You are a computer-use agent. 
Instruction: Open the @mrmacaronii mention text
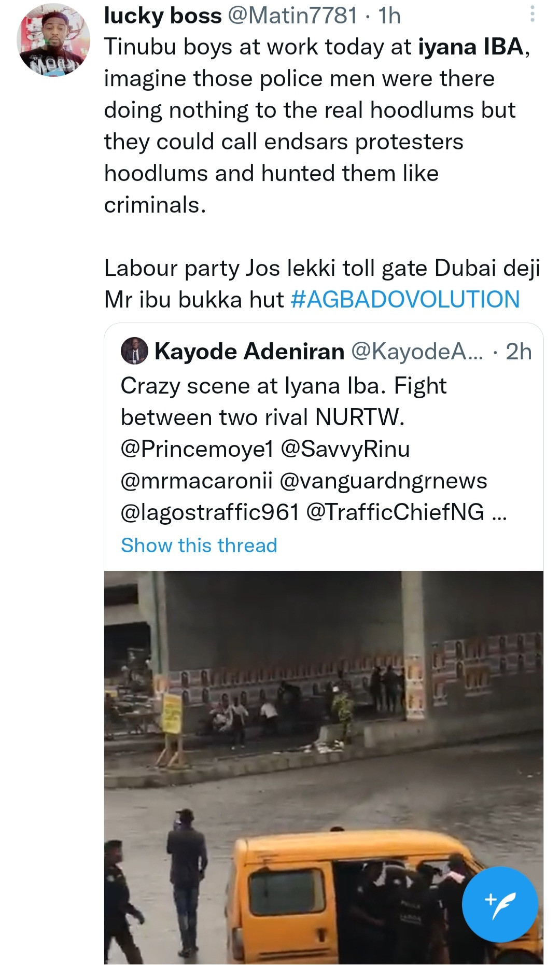pyautogui.click(x=197, y=481)
